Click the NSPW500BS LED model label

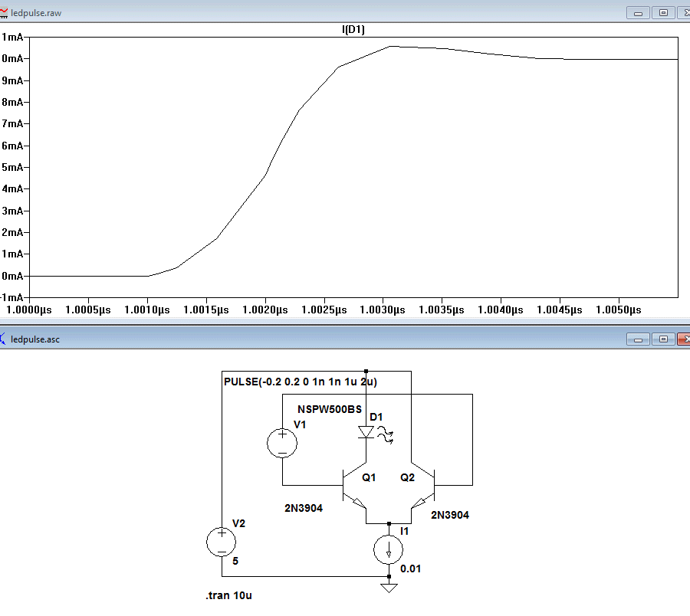coord(330,409)
